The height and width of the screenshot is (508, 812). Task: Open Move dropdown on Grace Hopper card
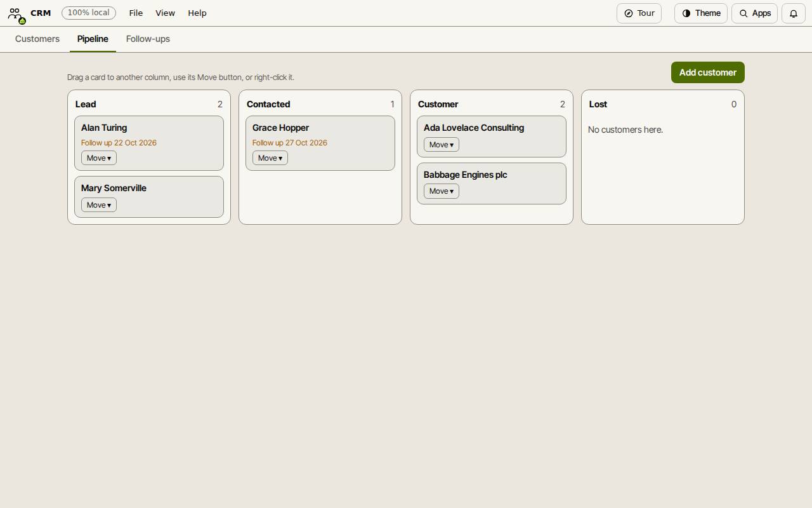[x=270, y=158]
